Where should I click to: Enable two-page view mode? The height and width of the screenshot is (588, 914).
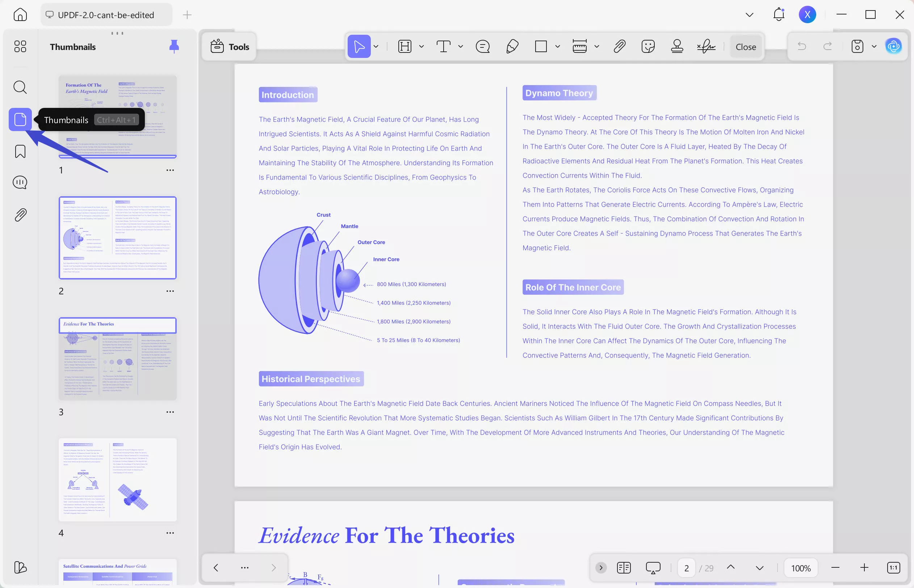pos(624,567)
